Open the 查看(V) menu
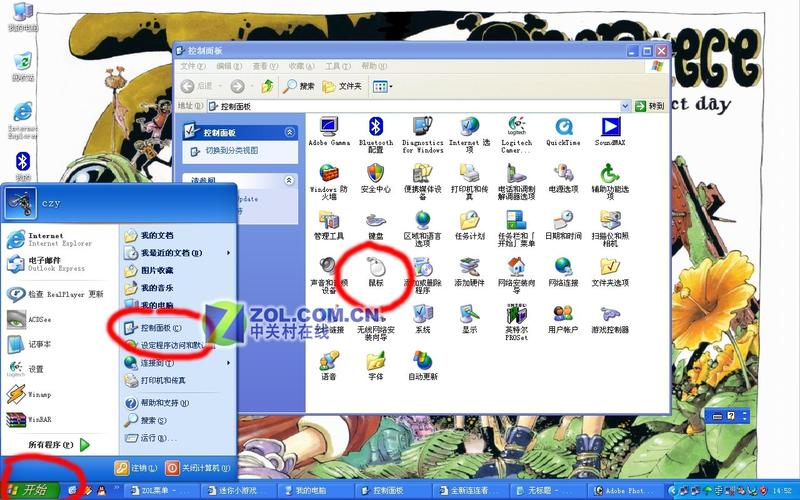 [x=265, y=66]
